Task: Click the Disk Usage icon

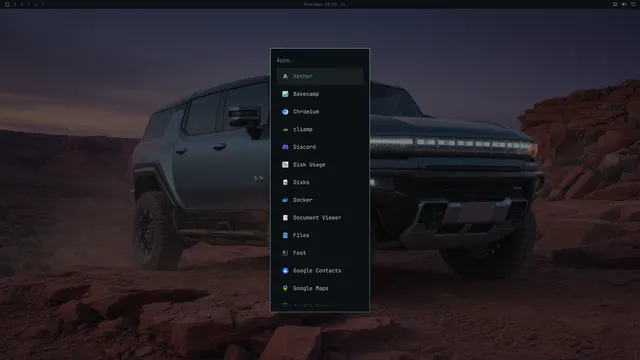Action: (285, 164)
